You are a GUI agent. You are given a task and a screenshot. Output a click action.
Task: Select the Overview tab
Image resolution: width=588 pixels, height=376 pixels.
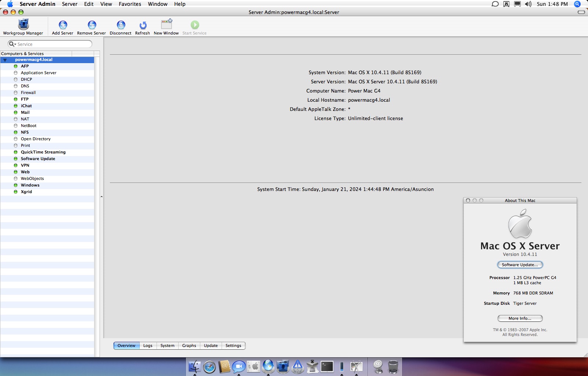(x=126, y=346)
